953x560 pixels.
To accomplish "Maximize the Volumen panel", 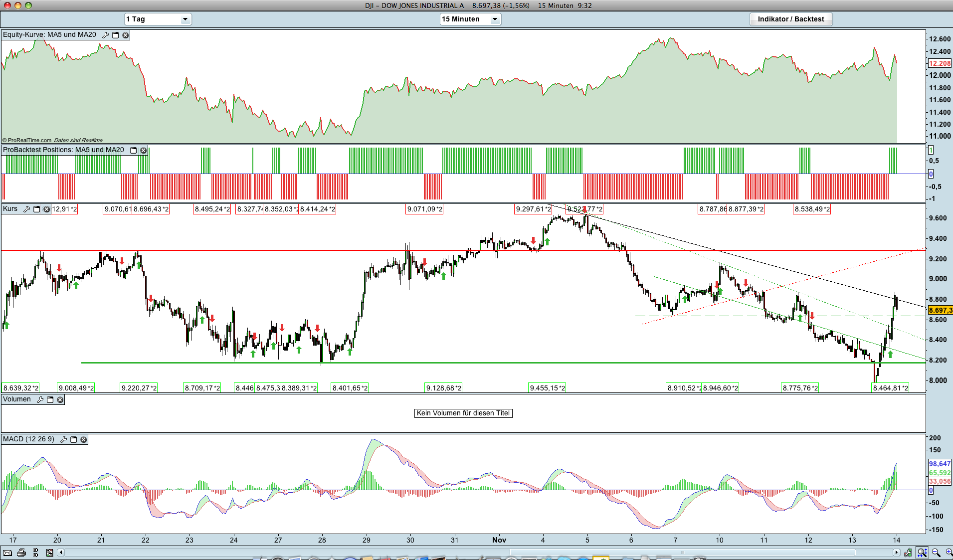I will pos(50,399).
